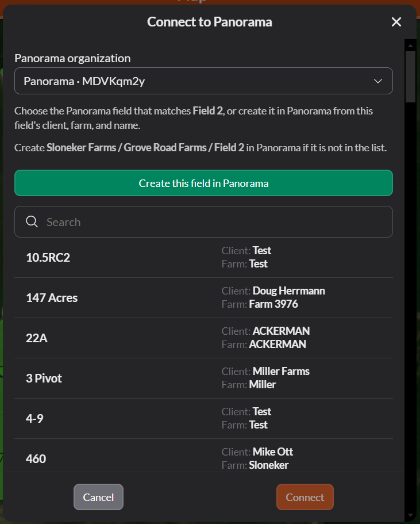Click the Cancel button
420x524 pixels.
[x=98, y=497]
